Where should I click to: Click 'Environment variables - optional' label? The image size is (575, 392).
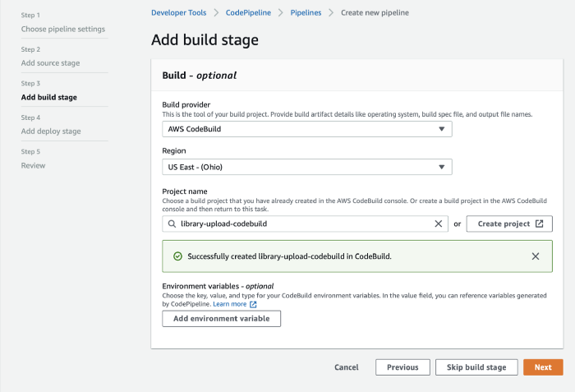point(218,286)
